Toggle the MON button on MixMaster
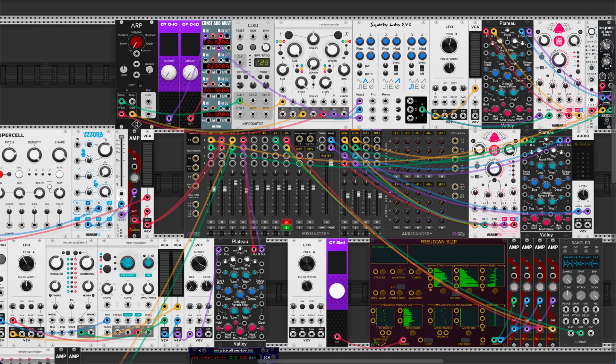Screen dimensions: 616x364 click(331, 227)
